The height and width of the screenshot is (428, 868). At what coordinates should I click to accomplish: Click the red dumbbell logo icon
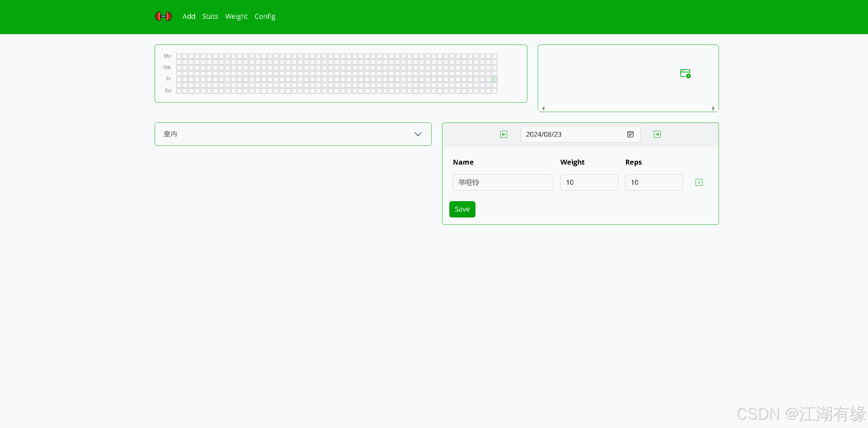click(x=163, y=16)
